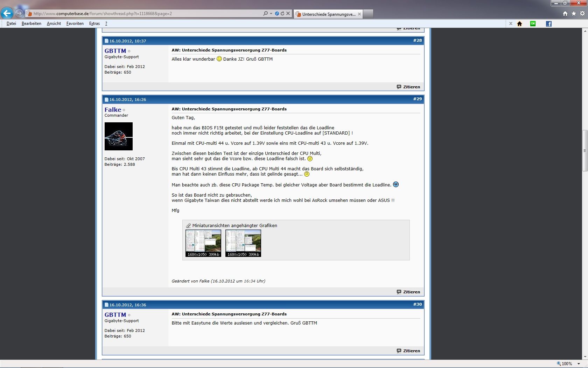Open the browser Home icon at top right
Viewport: 588px width, 368px height.
tap(565, 14)
